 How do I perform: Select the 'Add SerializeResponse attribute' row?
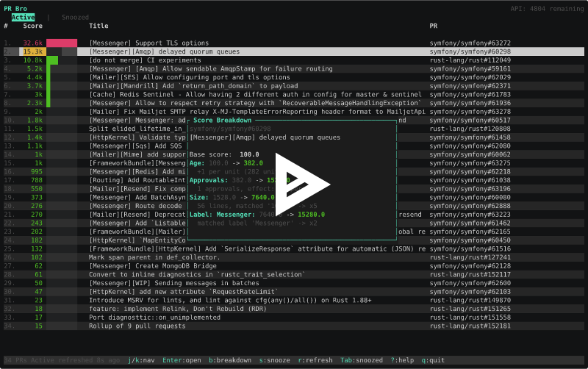point(294,249)
